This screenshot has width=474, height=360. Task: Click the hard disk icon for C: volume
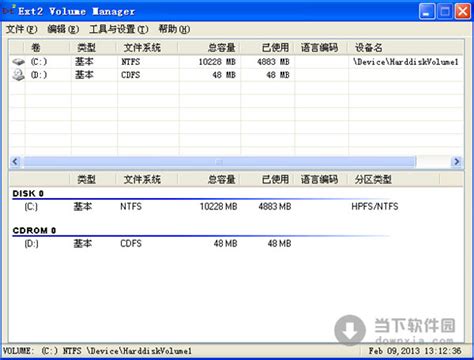click(x=18, y=62)
